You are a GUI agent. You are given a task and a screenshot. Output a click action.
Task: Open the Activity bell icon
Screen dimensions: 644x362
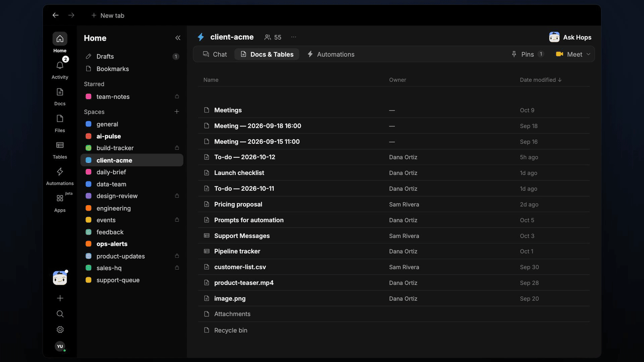coord(60,65)
